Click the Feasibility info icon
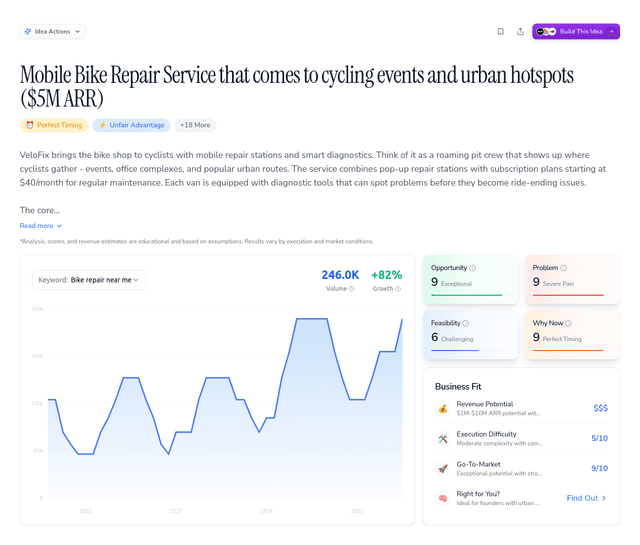Screen dimensions: 640x545 466,323
